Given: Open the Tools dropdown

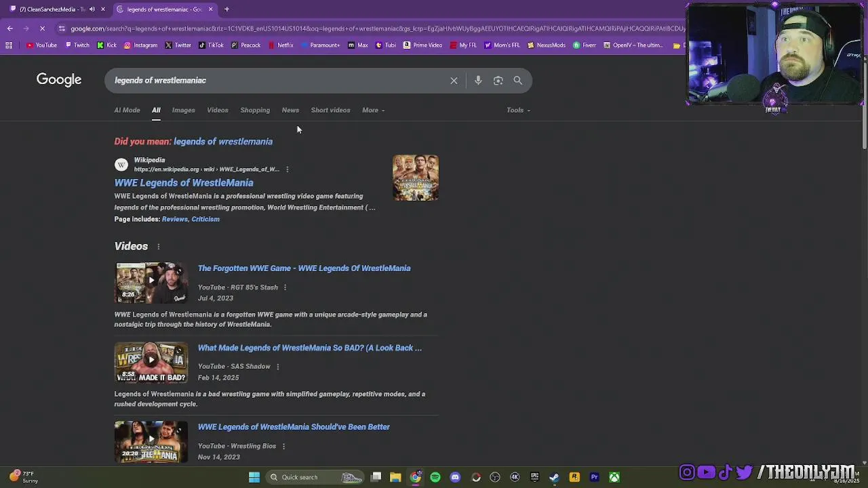Looking at the screenshot, I should [518, 110].
